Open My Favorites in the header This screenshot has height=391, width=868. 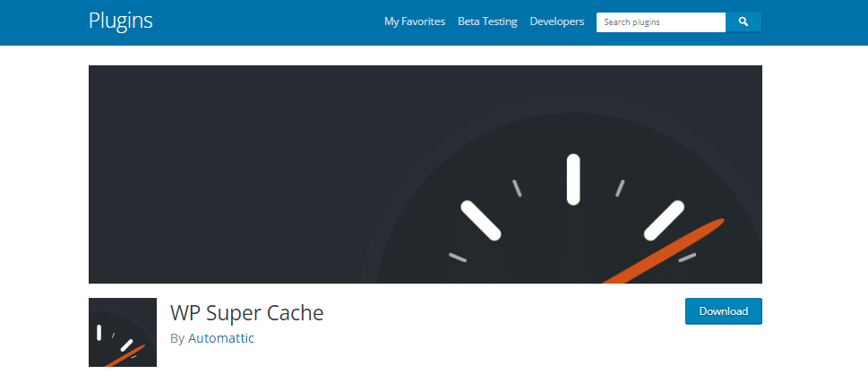[x=415, y=21]
